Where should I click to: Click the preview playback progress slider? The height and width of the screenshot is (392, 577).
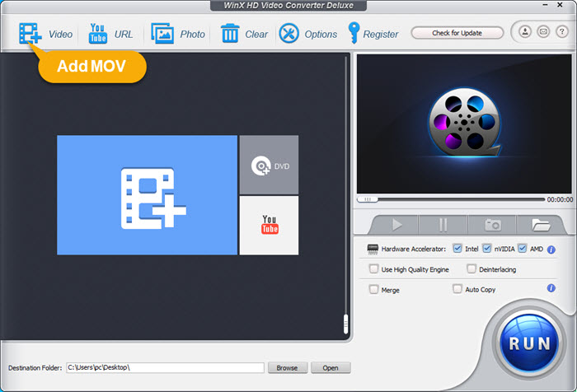451,199
